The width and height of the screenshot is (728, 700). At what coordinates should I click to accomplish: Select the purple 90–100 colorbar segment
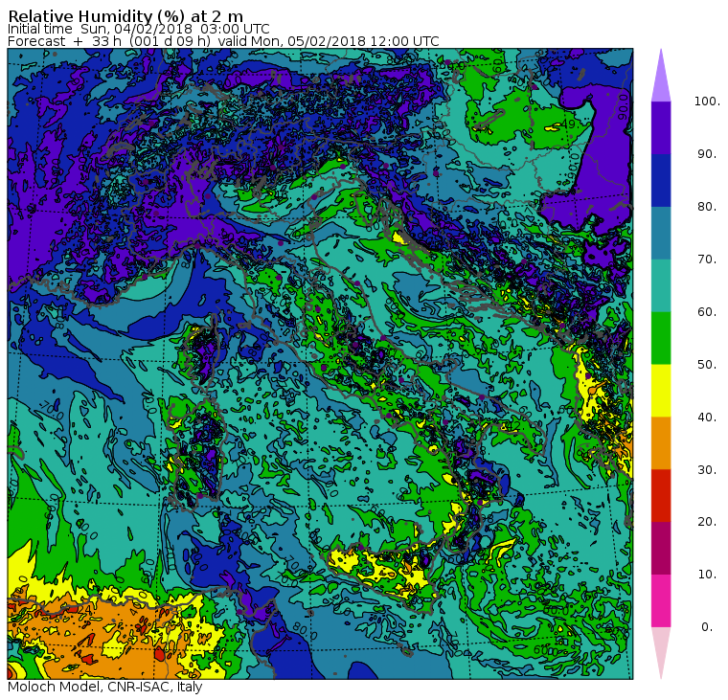[x=661, y=127]
